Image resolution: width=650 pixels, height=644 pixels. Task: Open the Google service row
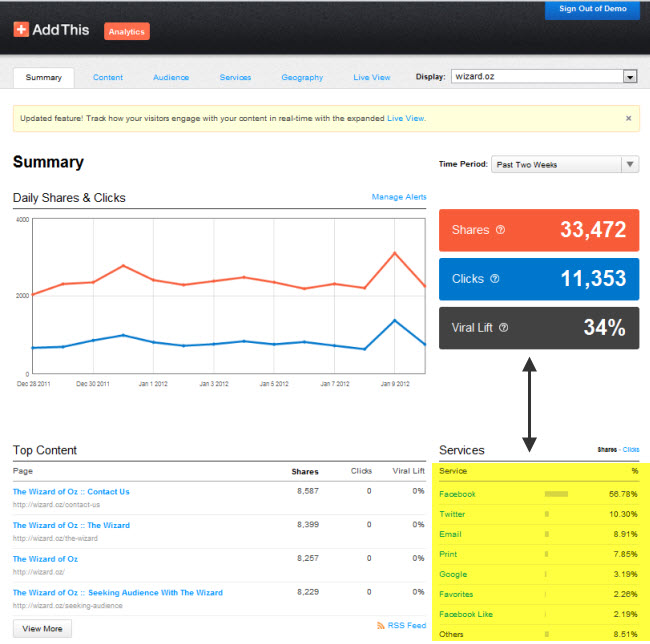[x=538, y=574]
